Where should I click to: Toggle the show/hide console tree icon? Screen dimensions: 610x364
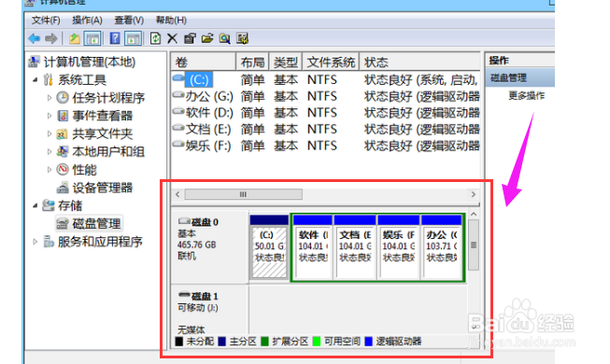[x=92, y=38]
